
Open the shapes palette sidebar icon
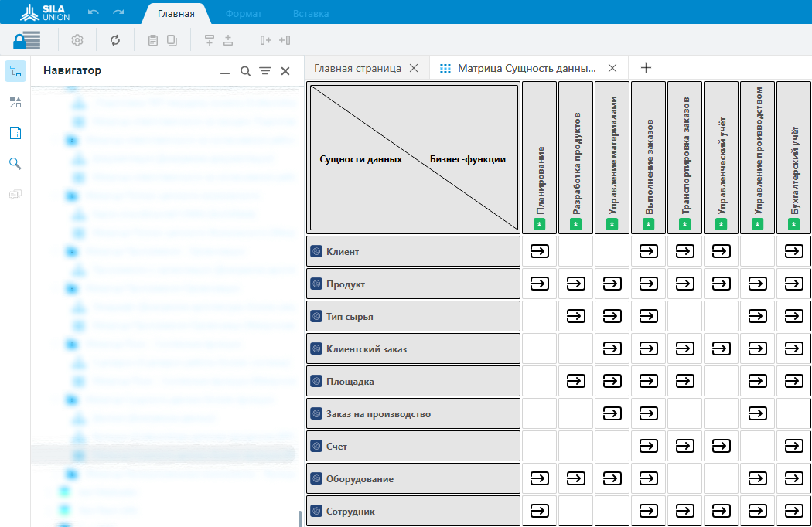pos(15,102)
